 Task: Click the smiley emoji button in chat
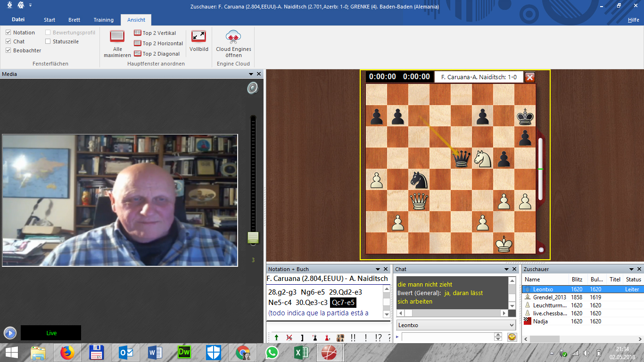[512, 337]
